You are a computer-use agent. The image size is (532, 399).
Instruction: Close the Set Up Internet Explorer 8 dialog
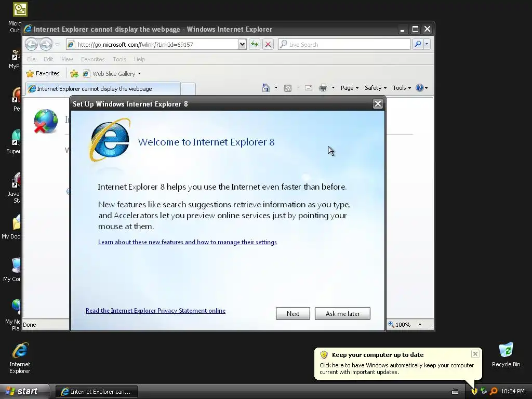click(x=378, y=104)
